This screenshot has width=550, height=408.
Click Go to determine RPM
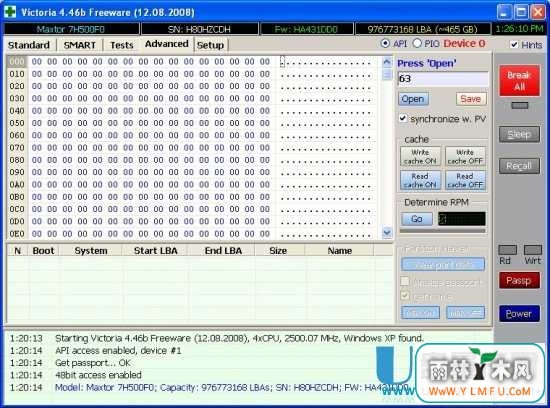417,219
